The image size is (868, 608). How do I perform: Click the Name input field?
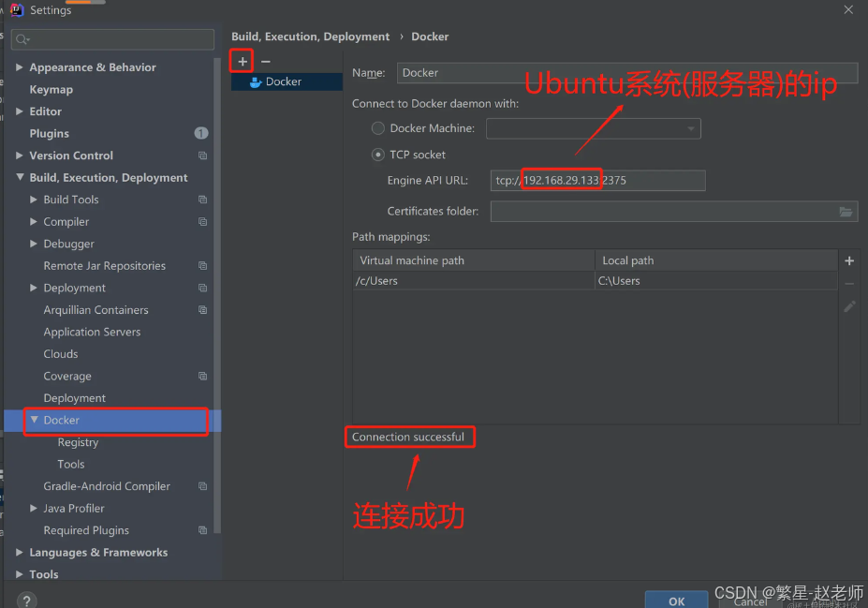pyautogui.click(x=627, y=72)
